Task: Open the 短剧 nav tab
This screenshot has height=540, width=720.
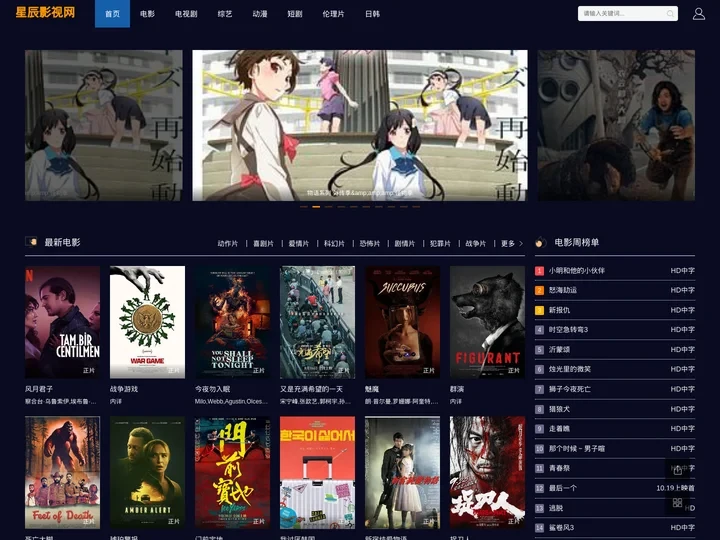Action: (295, 14)
